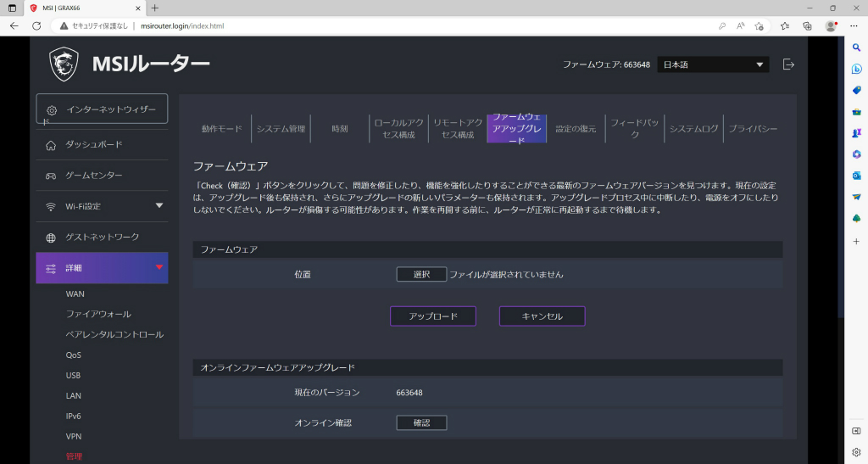Open the ファイアウォール submenu item

98,314
